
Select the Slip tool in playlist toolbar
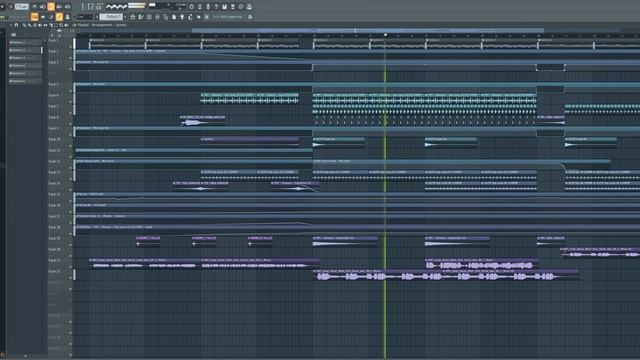[x=45, y=25]
